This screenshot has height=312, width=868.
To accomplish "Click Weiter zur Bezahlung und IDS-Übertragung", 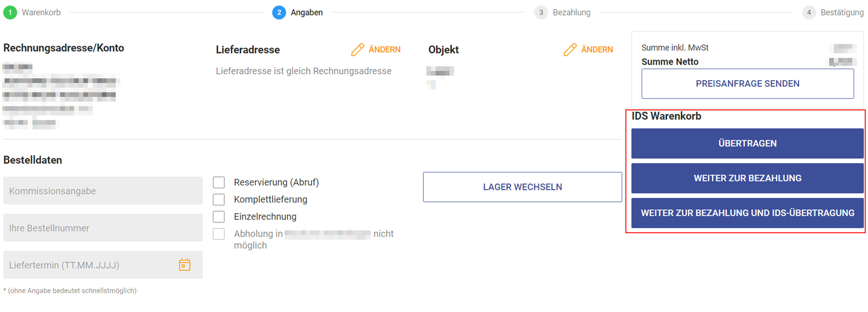I will coord(747,213).
